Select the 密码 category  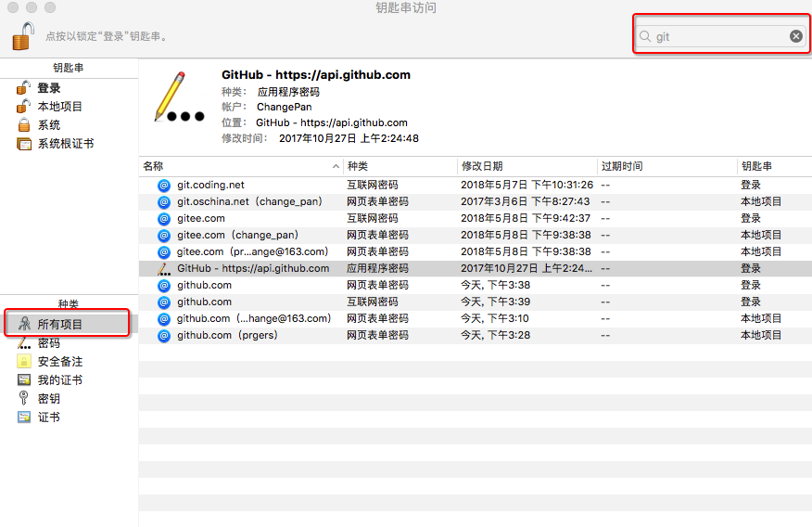coord(69,343)
